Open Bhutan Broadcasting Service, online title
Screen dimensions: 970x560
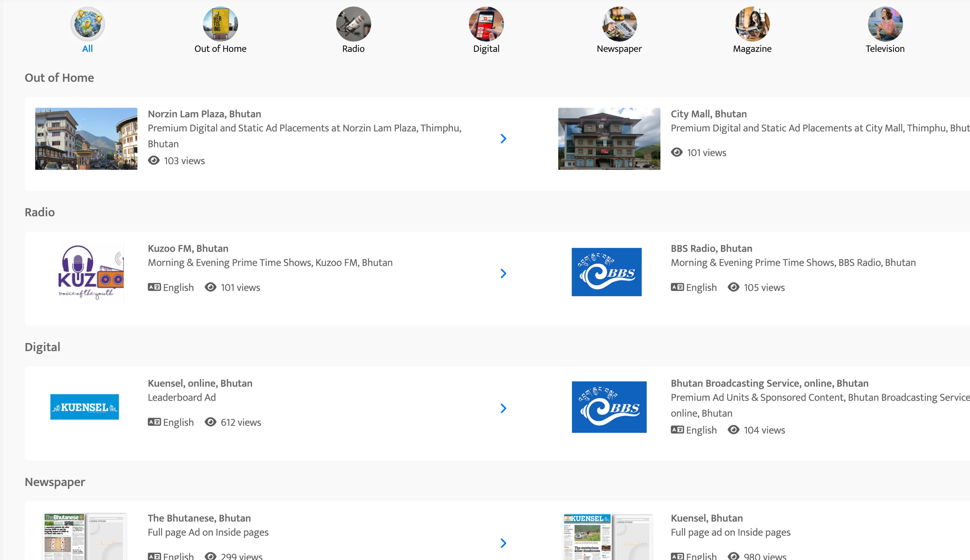770,383
